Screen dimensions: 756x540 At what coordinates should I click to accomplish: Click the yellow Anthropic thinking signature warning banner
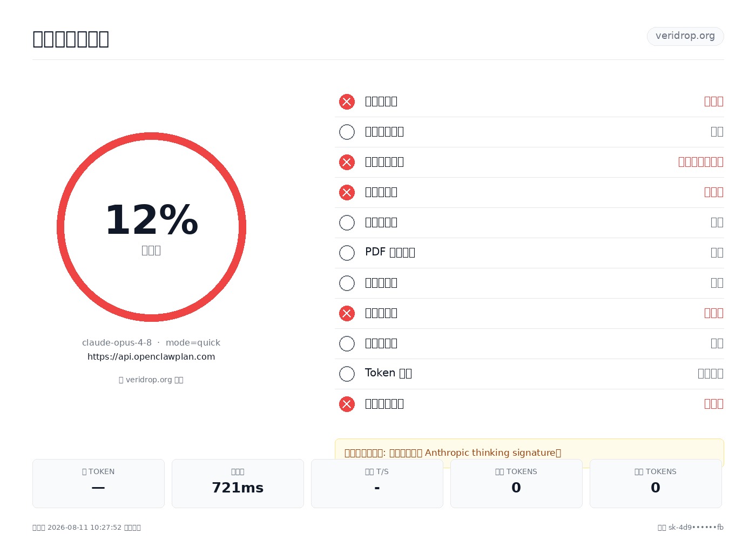pyautogui.click(x=529, y=453)
